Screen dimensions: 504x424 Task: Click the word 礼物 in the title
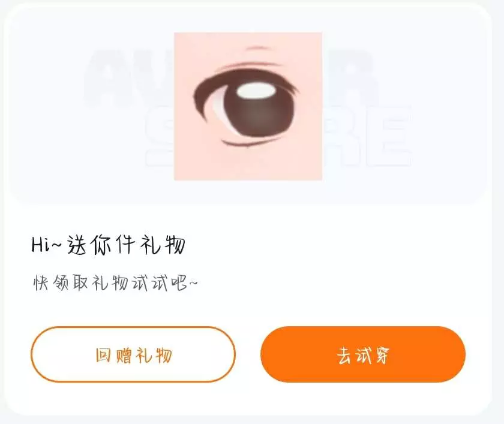pos(163,245)
